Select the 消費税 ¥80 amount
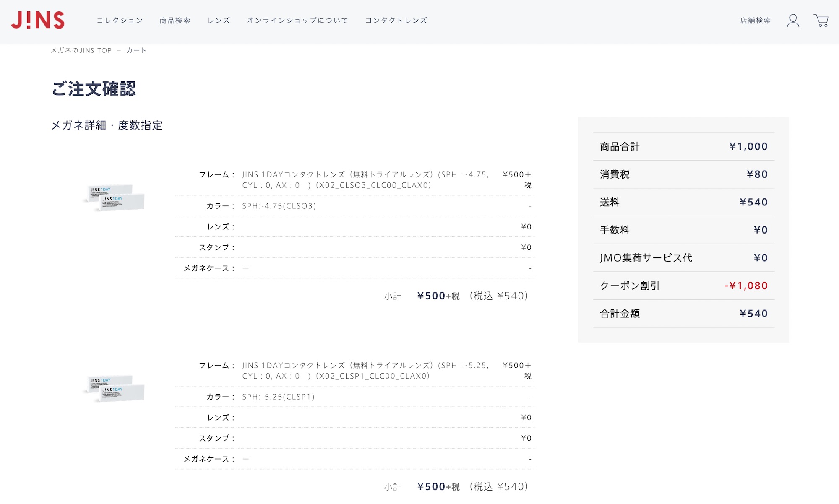The height and width of the screenshot is (504, 839). coord(757,174)
